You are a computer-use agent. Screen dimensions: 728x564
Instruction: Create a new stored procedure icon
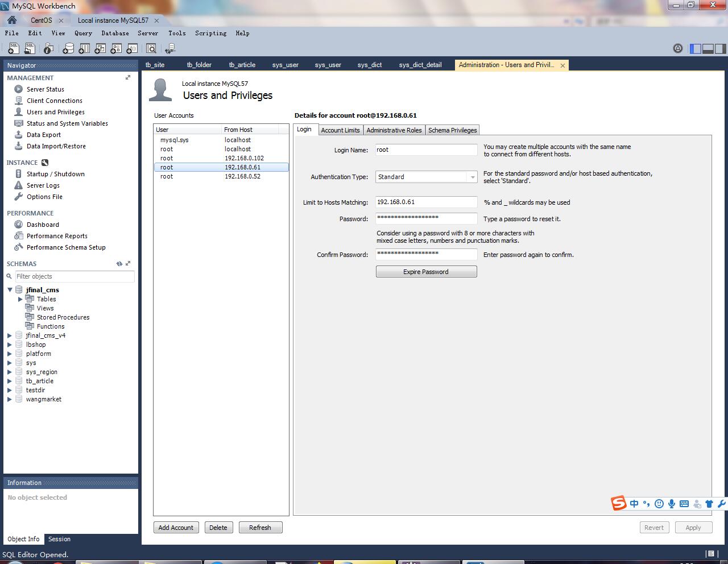point(116,49)
